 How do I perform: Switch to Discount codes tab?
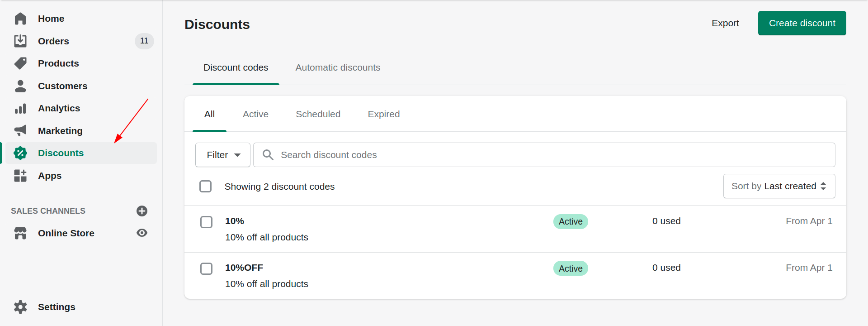236,67
